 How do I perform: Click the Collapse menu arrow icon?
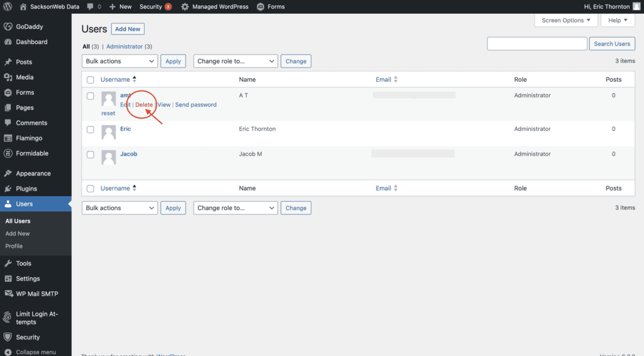click(x=8, y=352)
